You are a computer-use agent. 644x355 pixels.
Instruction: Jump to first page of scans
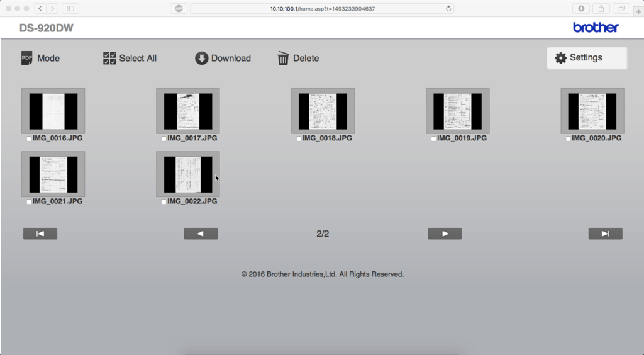click(x=40, y=234)
